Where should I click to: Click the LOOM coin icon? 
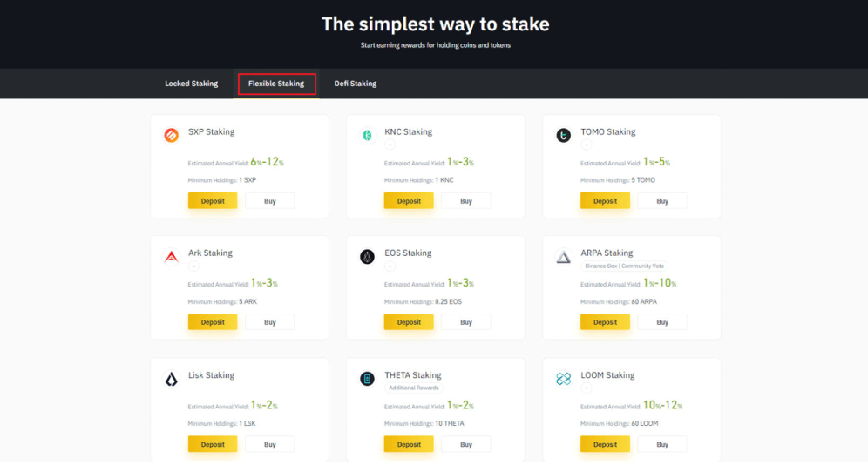point(564,379)
